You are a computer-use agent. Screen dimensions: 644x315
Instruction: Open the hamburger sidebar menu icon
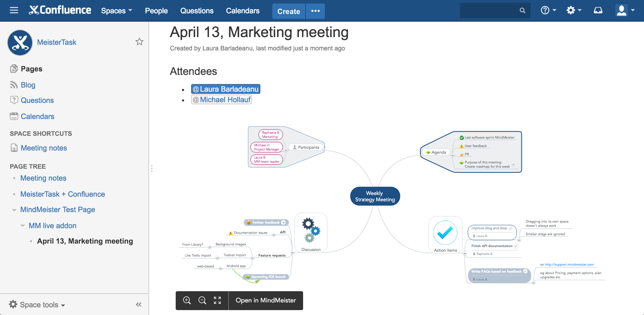(14, 10)
